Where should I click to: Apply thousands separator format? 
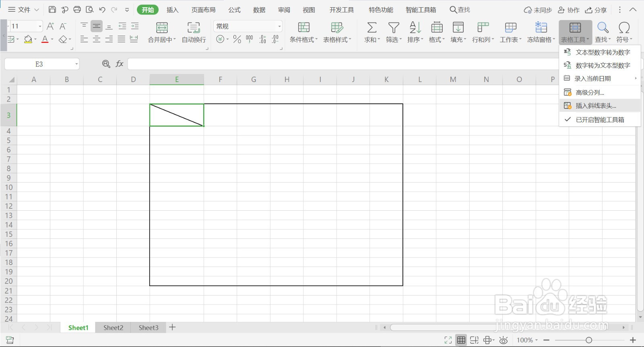pyautogui.click(x=250, y=39)
